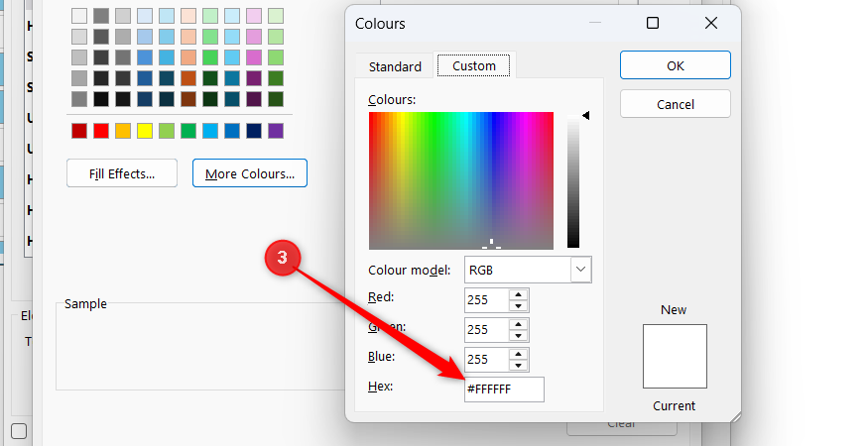This screenshot has height=446, width=868.
Task: Open the Colour model dropdown
Action: click(580, 270)
